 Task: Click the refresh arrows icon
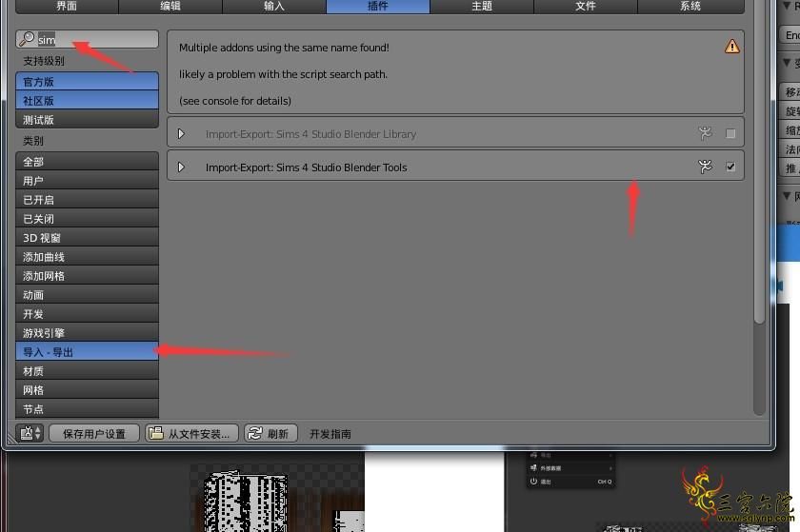(x=254, y=433)
